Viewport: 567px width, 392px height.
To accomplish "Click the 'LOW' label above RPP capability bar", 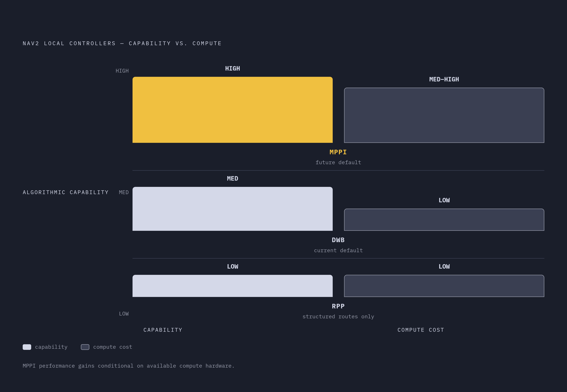I will tap(232, 267).
